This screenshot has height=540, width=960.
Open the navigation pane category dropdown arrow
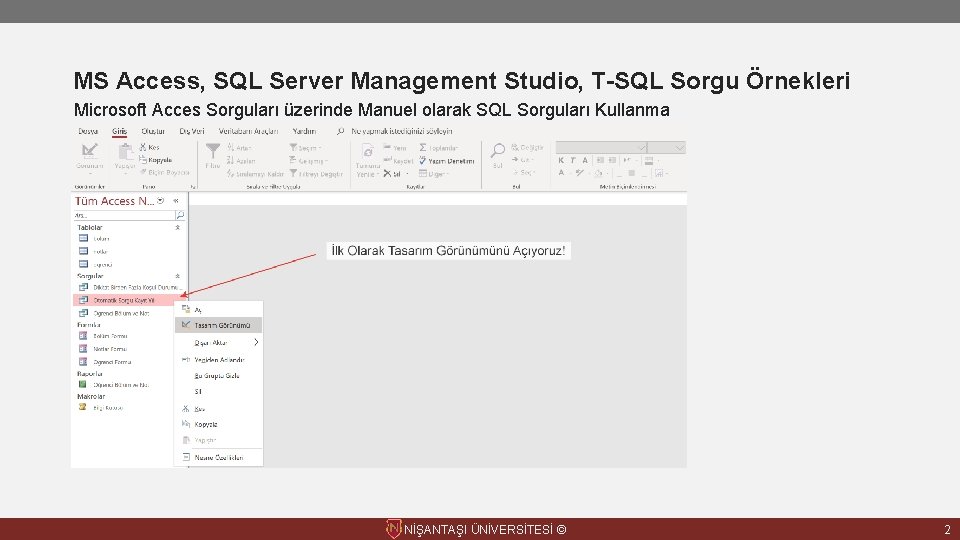pos(160,201)
